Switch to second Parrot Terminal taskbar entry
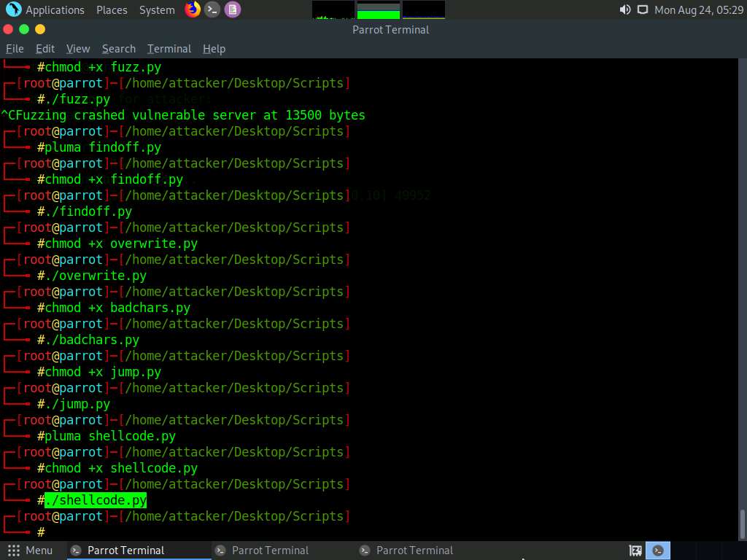The image size is (747, 560). 282,551
